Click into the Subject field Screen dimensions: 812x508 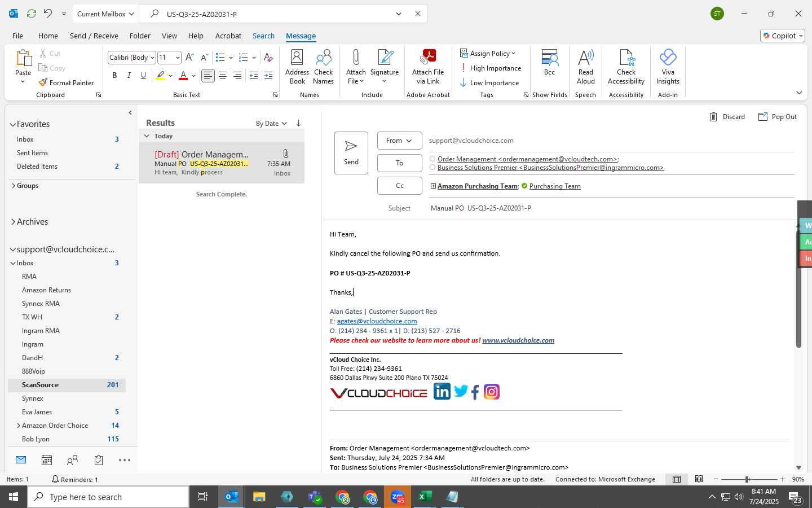click(x=612, y=208)
